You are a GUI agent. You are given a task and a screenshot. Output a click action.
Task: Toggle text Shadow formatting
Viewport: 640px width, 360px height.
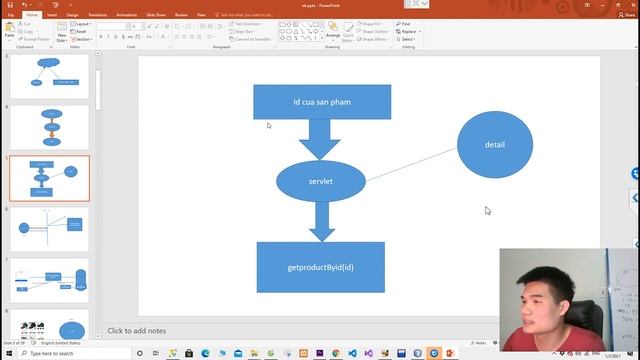[x=123, y=37]
